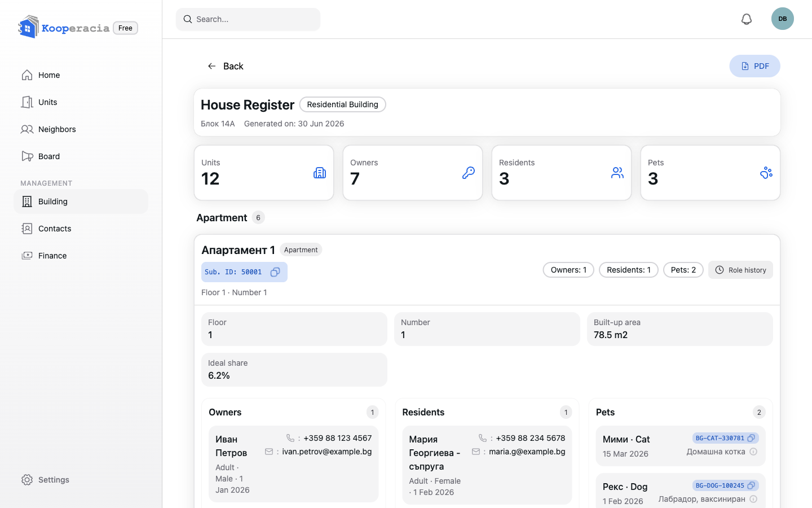Image resolution: width=812 pixels, height=508 pixels.
Task: Click the Neighbors people icon
Action: coord(27,129)
